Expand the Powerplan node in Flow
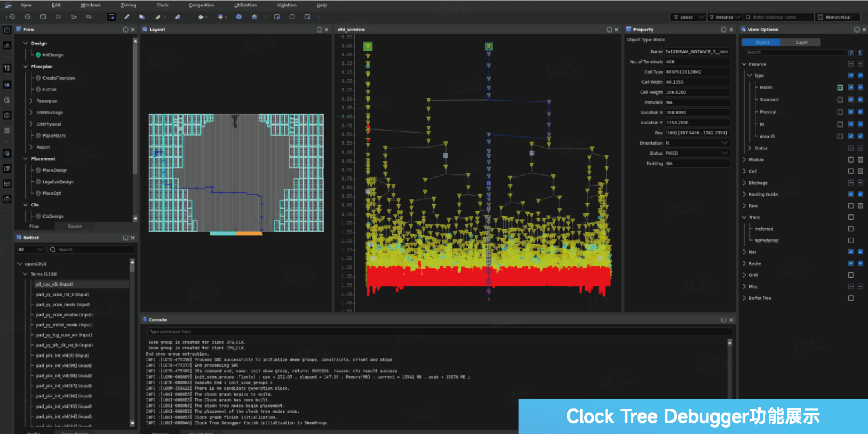The image size is (868, 434). point(31,101)
